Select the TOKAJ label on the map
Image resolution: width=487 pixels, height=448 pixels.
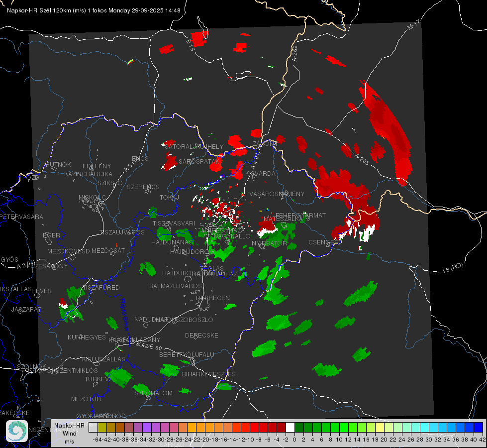coord(169,198)
